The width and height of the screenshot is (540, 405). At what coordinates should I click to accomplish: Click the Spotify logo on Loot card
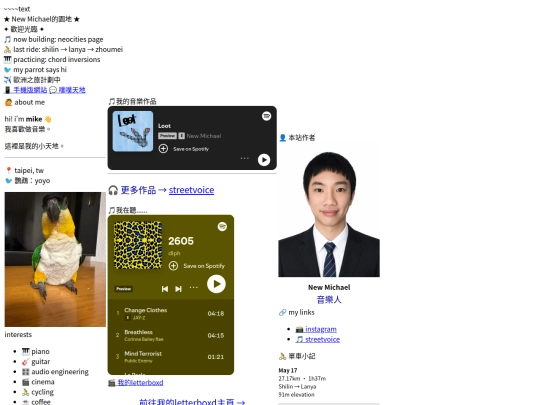tap(266, 116)
